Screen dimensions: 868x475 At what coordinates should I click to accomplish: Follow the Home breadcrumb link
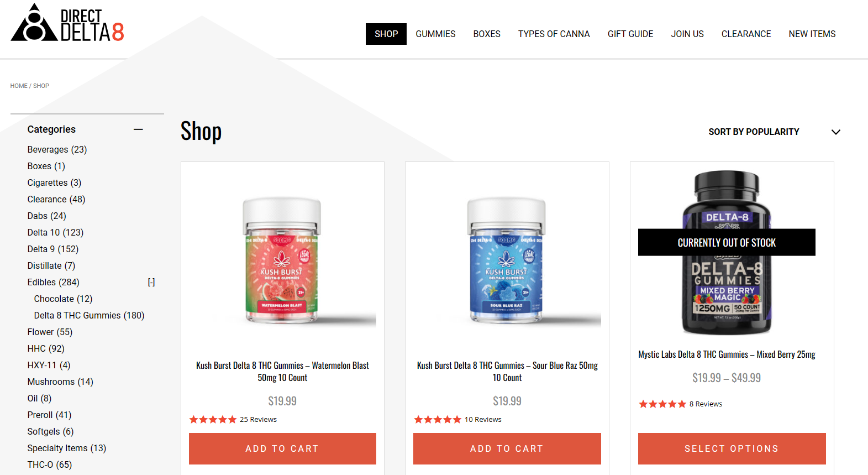(x=19, y=86)
